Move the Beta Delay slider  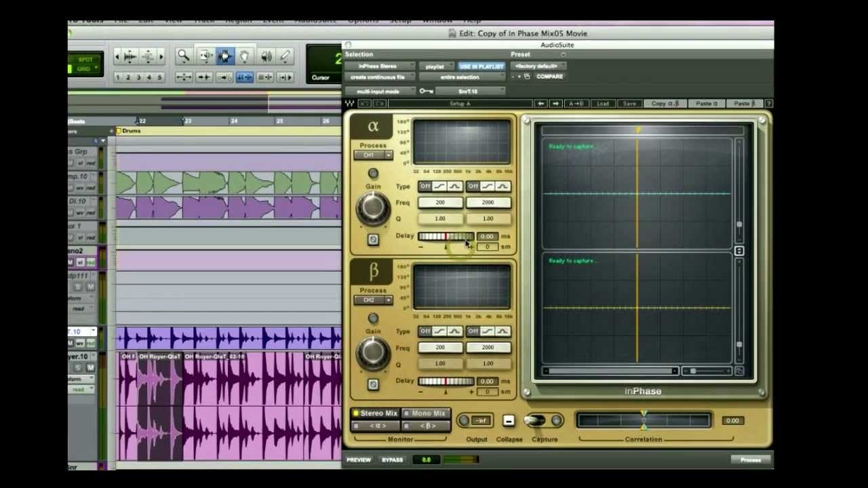pyautogui.click(x=444, y=380)
